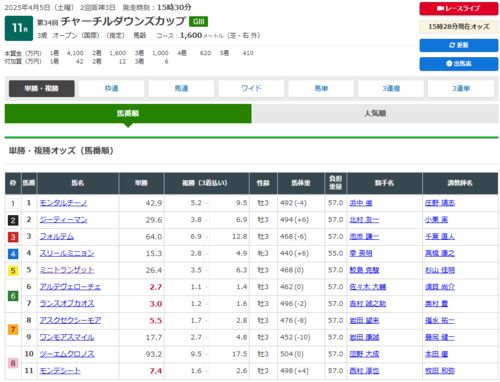500x382 pixels.
Task: Open jockey link 池添 謙一
Action: coord(364,236)
